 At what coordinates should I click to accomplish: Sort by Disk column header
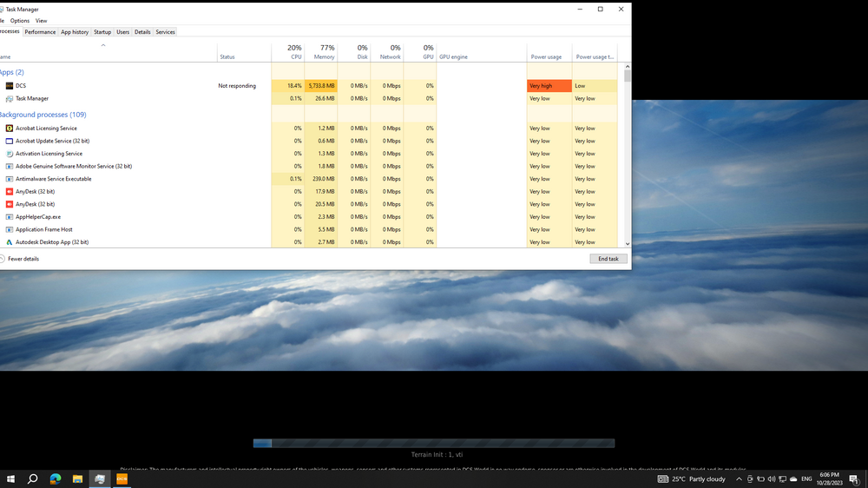(354, 52)
